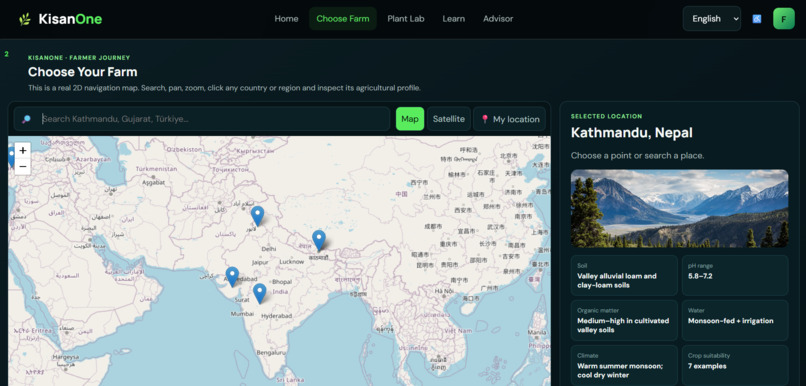The width and height of the screenshot is (806, 386).
Task: Select the map pin beside the India label
Action: 260,293
